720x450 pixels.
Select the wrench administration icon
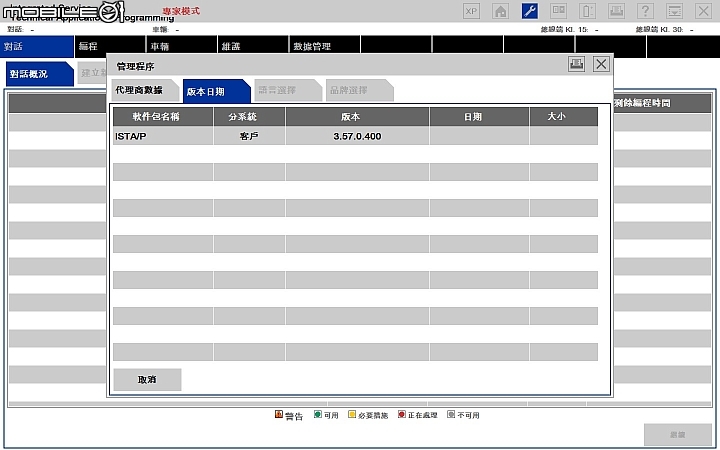point(529,11)
